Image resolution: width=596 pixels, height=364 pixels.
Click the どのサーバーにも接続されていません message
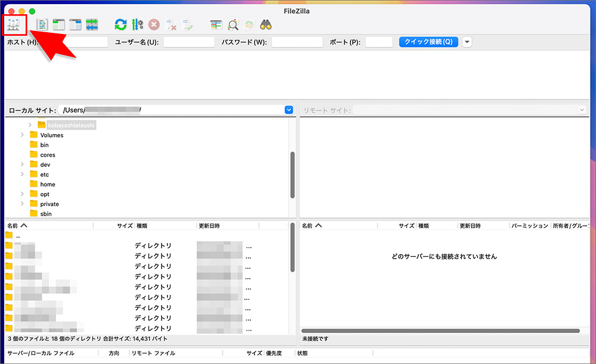444,257
